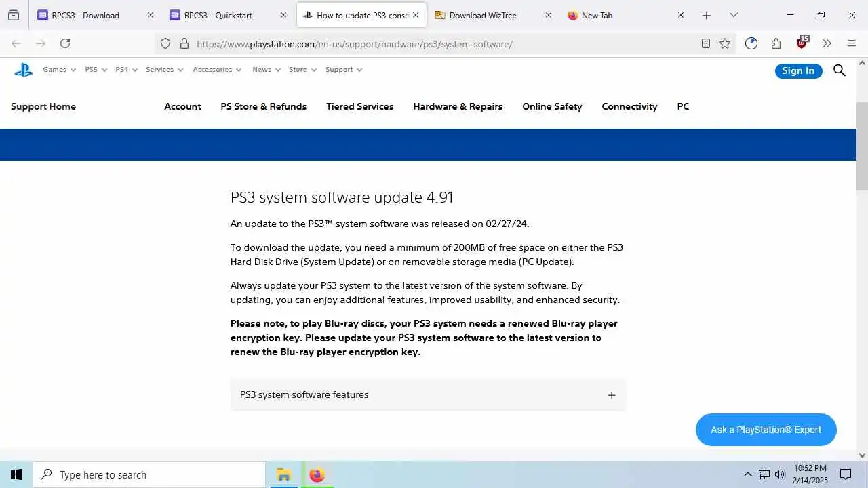Show hidden system tray icons
This screenshot has height=488, width=868.
click(x=747, y=474)
